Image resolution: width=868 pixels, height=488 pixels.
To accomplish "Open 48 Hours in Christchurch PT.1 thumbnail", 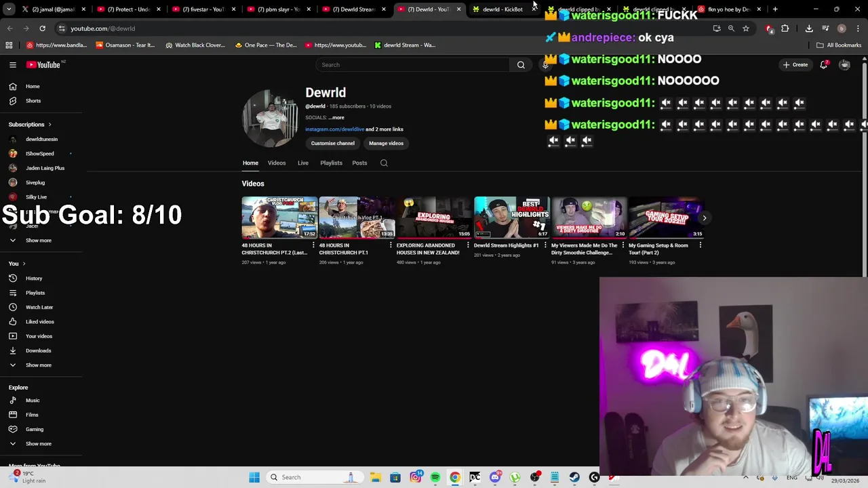I will [x=357, y=218].
